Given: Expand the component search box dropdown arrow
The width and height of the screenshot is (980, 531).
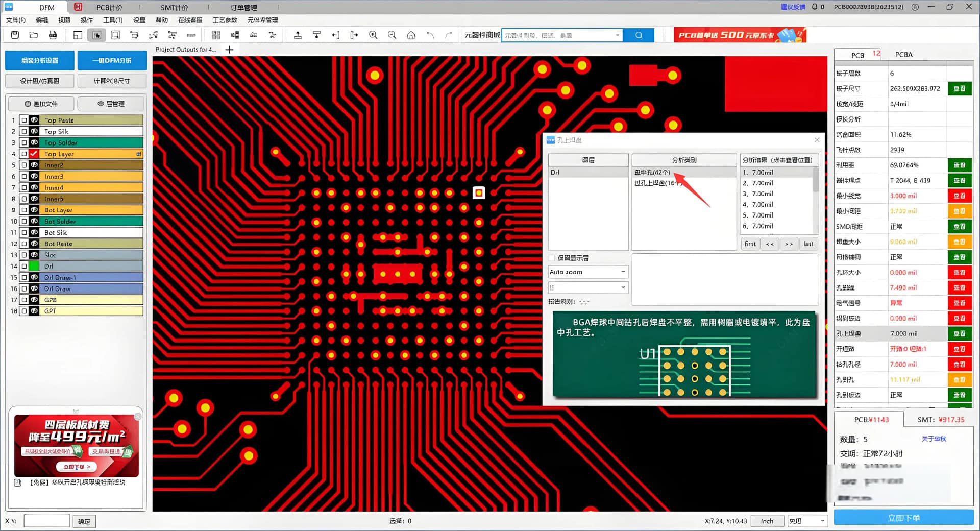Looking at the screenshot, I should [618, 35].
